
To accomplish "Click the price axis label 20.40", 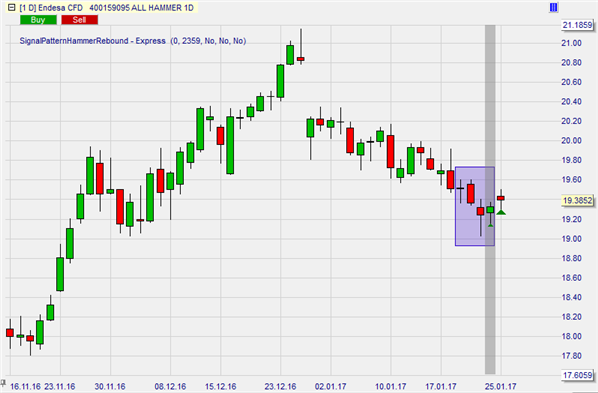I will pos(571,101).
